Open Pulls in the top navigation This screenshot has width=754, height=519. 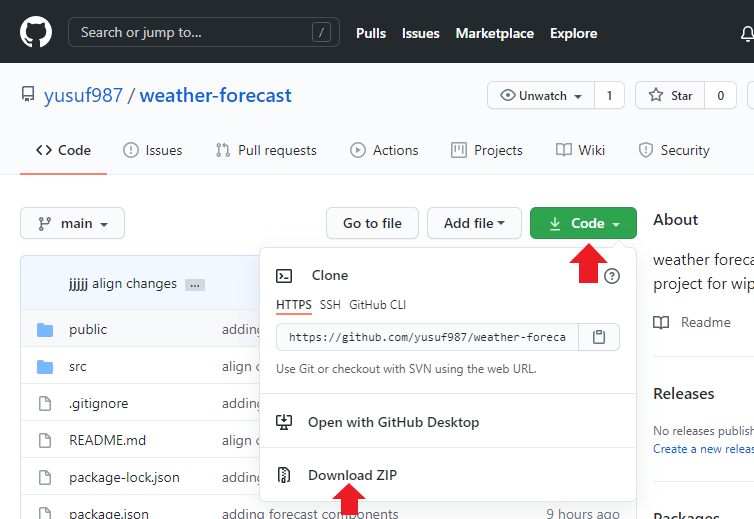point(371,33)
